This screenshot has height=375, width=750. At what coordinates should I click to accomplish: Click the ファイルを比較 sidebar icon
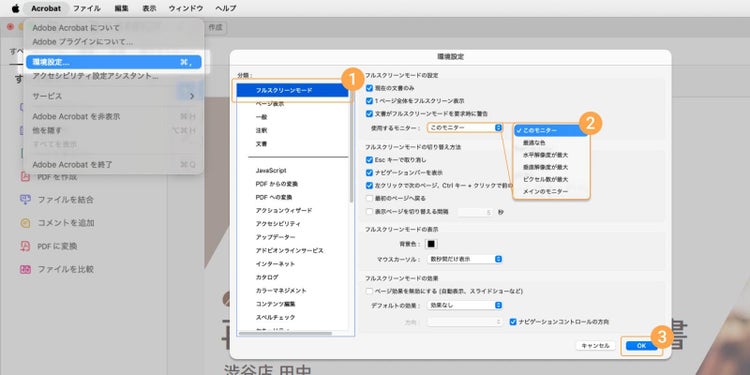point(25,269)
